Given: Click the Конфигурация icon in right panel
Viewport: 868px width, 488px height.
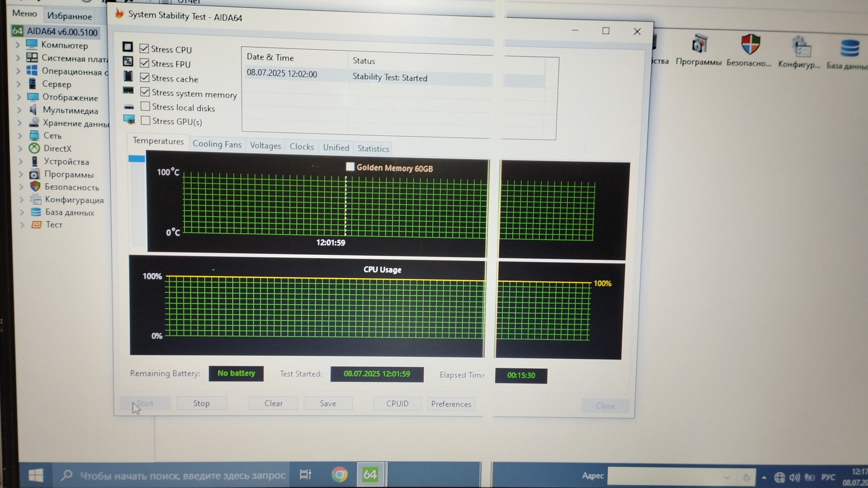Looking at the screenshot, I should [801, 47].
